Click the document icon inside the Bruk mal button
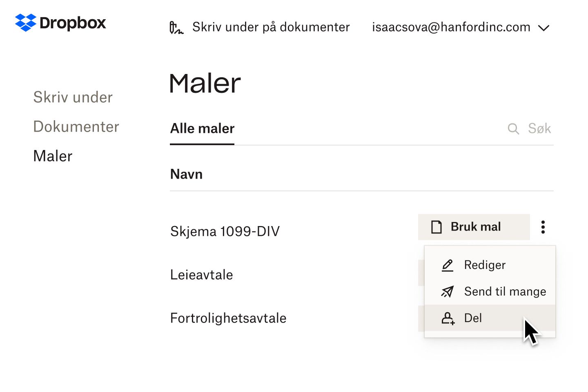The image size is (588, 392). 437,226
